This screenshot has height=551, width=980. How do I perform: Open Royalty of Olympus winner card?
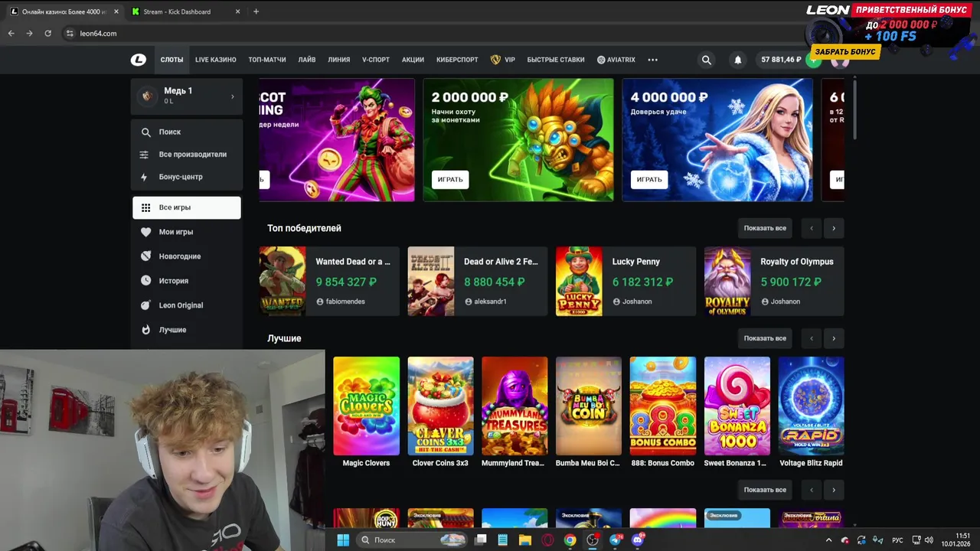[774, 281]
